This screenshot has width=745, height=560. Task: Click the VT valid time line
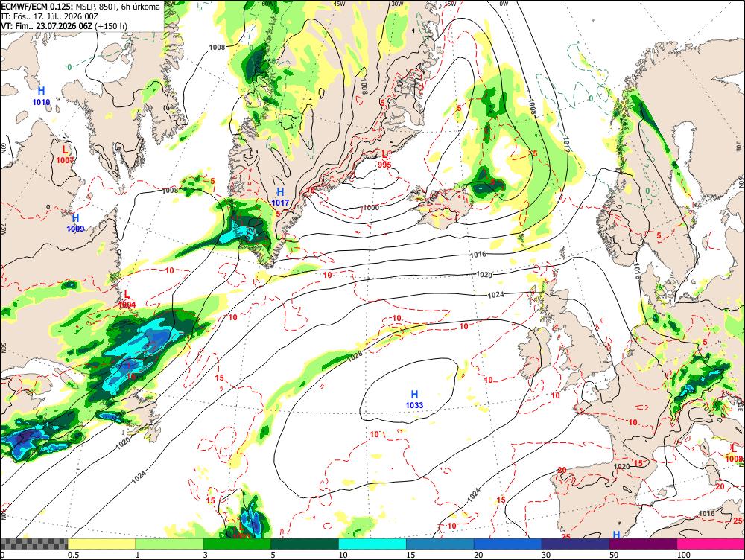(x=64, y=25)
